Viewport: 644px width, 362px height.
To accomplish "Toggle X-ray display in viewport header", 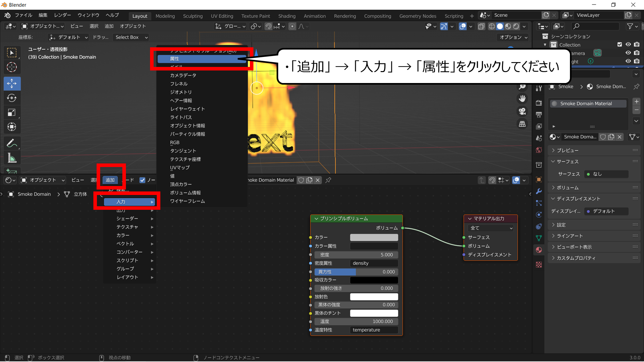I will (481, 26).
